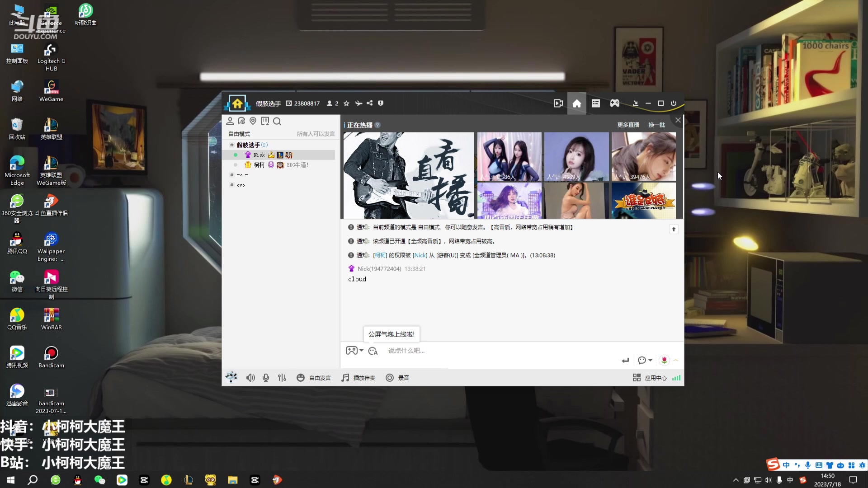Open the Bandicam desktop shortcut

click(51, 357)
